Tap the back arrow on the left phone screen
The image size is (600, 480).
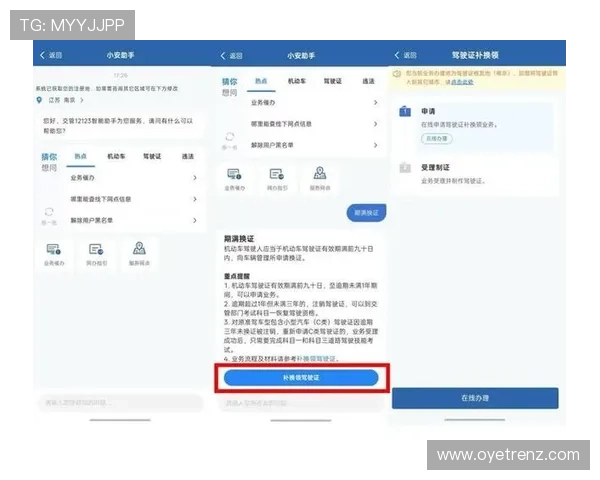pyautogui.click(x=42, y=55)
